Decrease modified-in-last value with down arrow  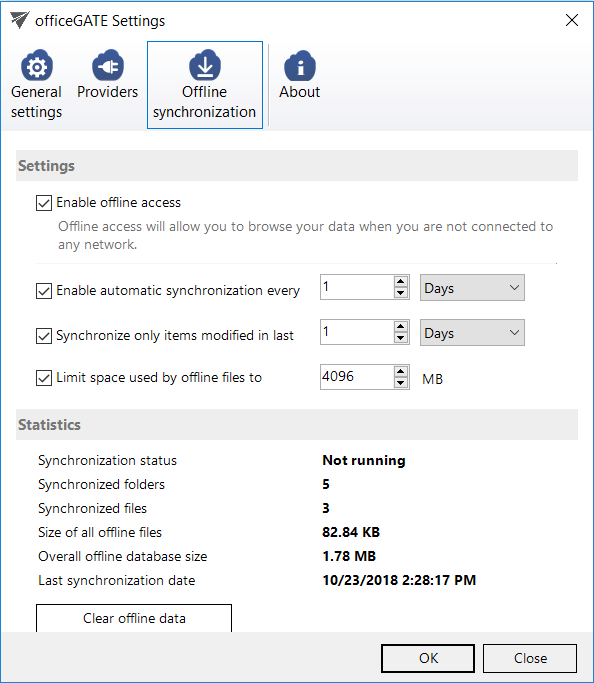coord(400,338)
